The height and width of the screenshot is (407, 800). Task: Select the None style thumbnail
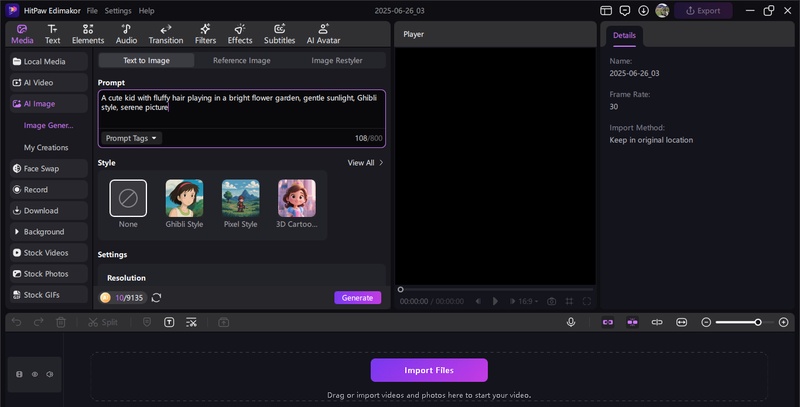(128, 198)
